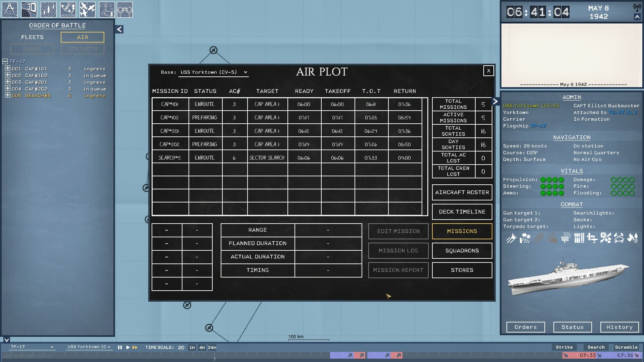
Task: Expand the 005 SEARCH#5 tree item
Action: pos(7,96)
